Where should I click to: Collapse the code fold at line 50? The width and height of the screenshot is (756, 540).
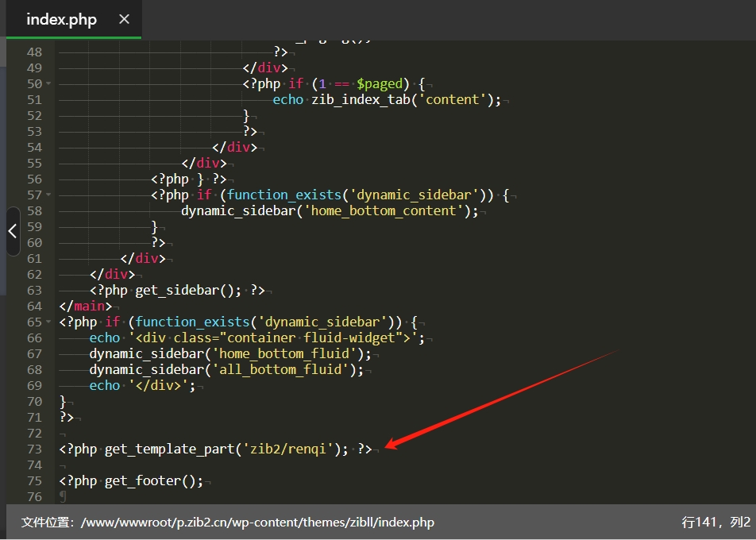(48, 83)
